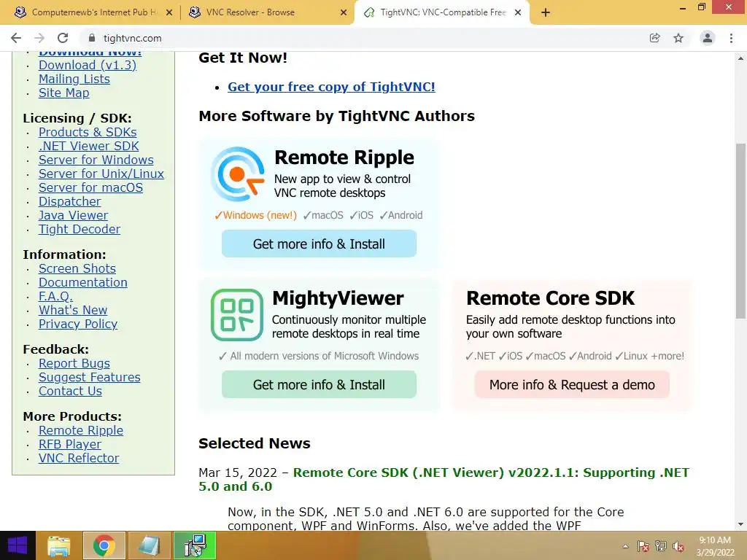The height and width of the screenshot is (560, 747).
Task: Open the Chrome profile avatar
Action: pyautogui.click(x=708, y=38)
